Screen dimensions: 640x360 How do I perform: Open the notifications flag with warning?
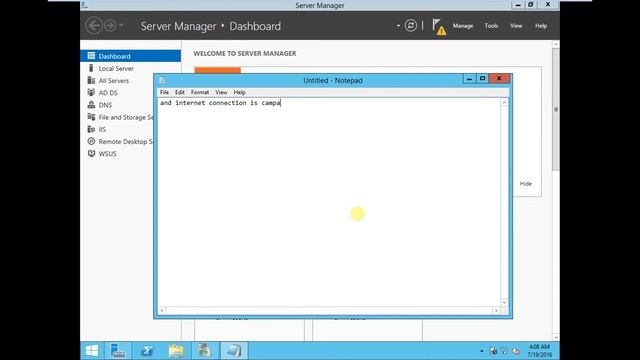[439, 27]
